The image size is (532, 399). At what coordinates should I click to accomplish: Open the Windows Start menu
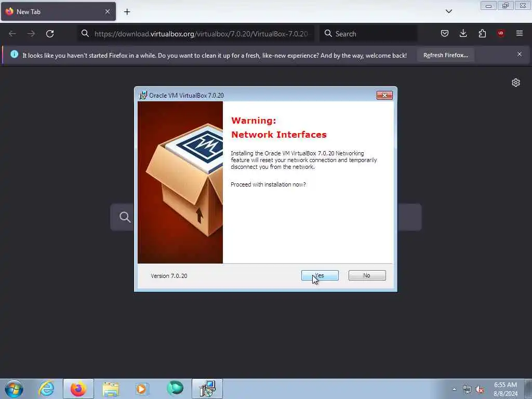click(x=14, y=389)
